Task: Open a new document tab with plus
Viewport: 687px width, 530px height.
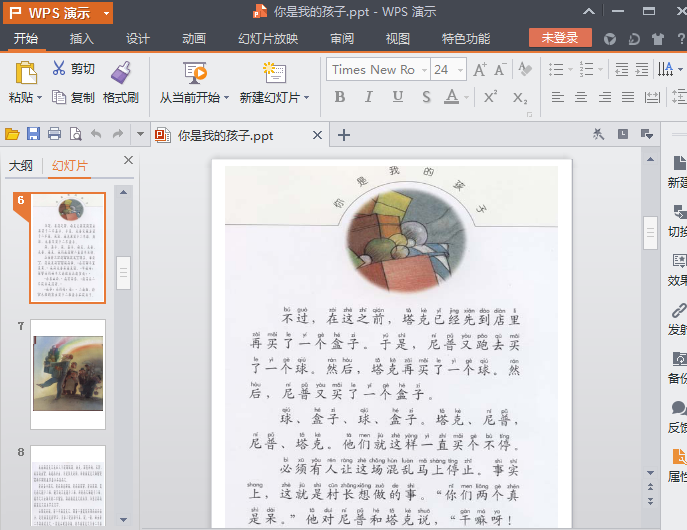Action: click(344, 135)
